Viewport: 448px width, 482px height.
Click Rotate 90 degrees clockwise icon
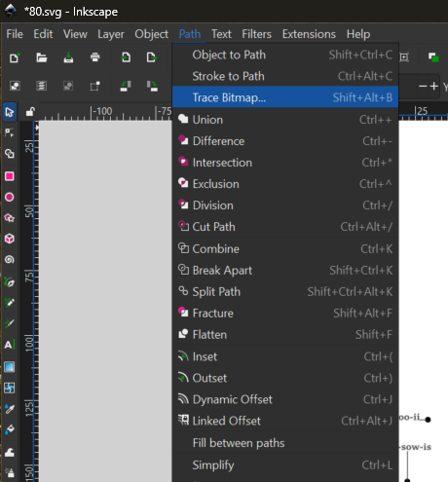point(152,86)
